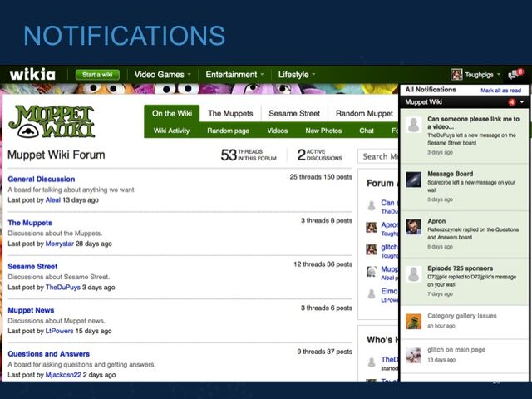The width and height of the screenshot is (532, 399).
Task: Click the Wikia logo
Action: click(x=32, y=74)
